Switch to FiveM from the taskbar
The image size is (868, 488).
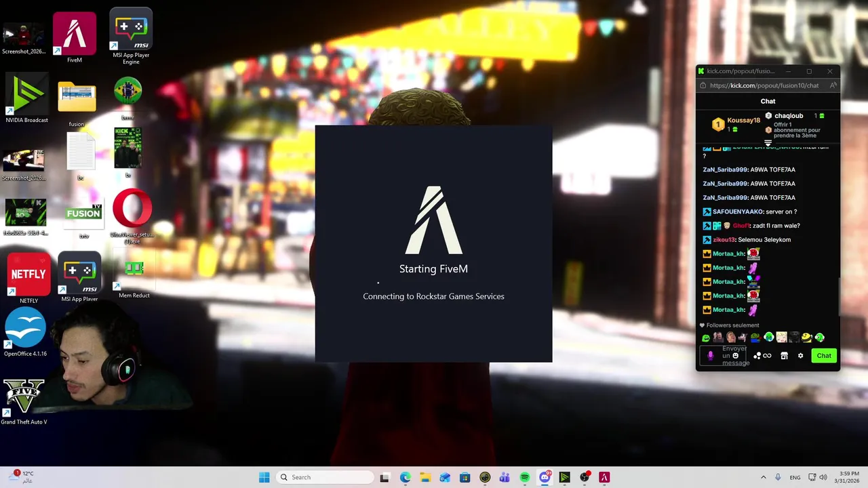pyautogui.click(x=604, y=477)
